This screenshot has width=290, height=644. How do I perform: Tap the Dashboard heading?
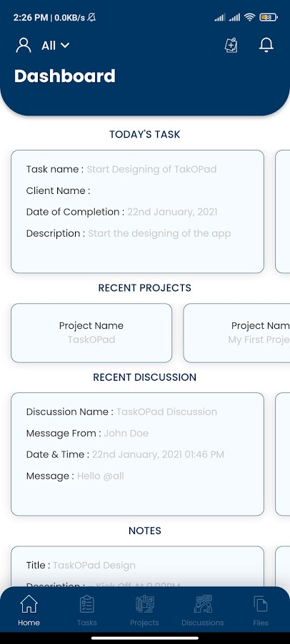click(65, 76)
